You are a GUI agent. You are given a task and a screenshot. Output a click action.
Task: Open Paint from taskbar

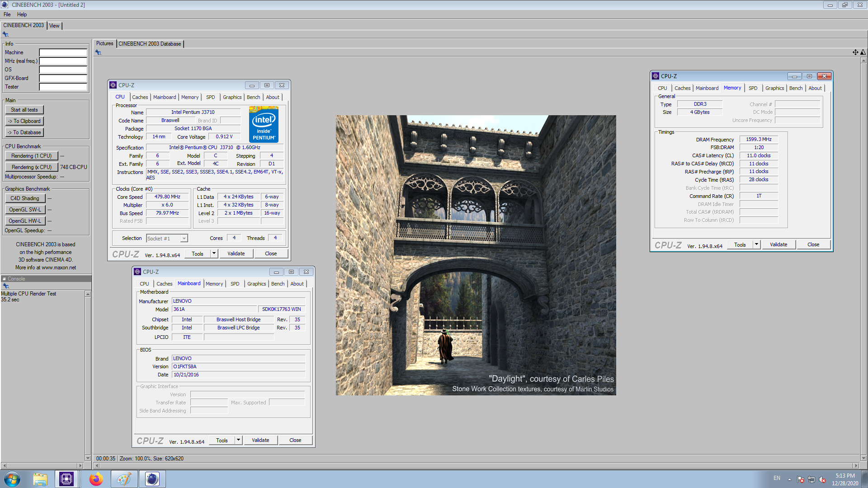point(124,479)
